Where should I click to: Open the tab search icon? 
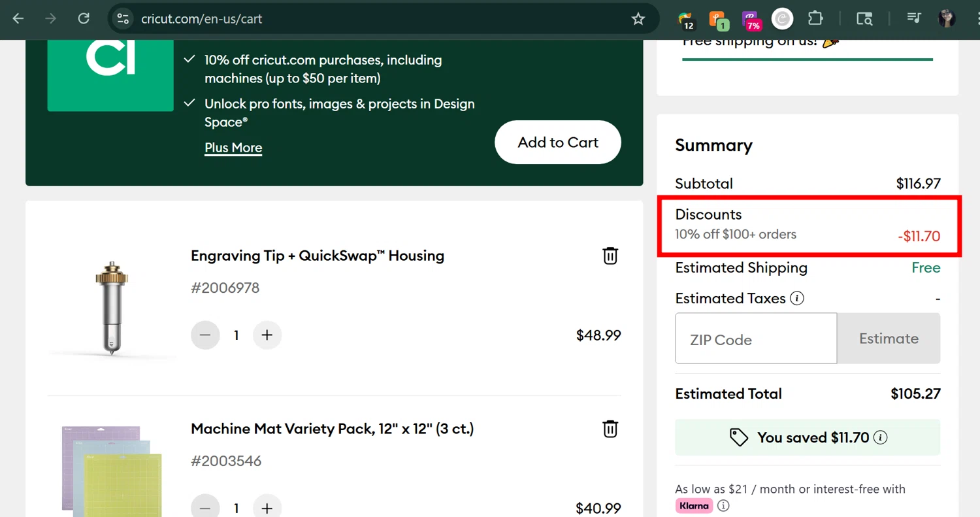864,18
